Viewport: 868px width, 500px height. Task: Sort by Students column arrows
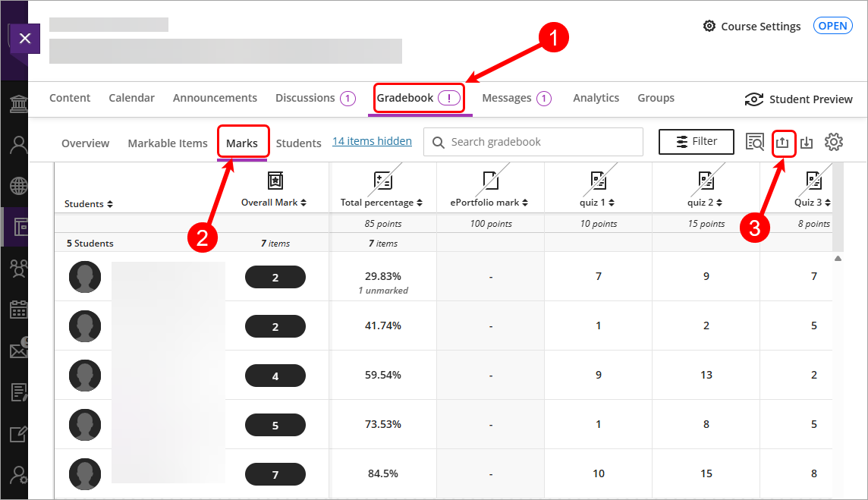(110, 204)
